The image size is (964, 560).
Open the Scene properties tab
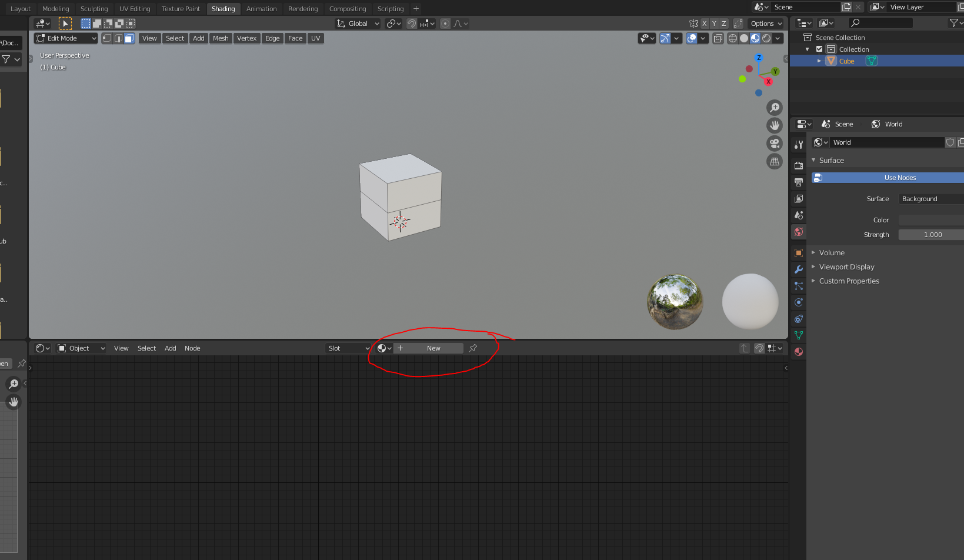pyautogui.click(x=799, y=215)
